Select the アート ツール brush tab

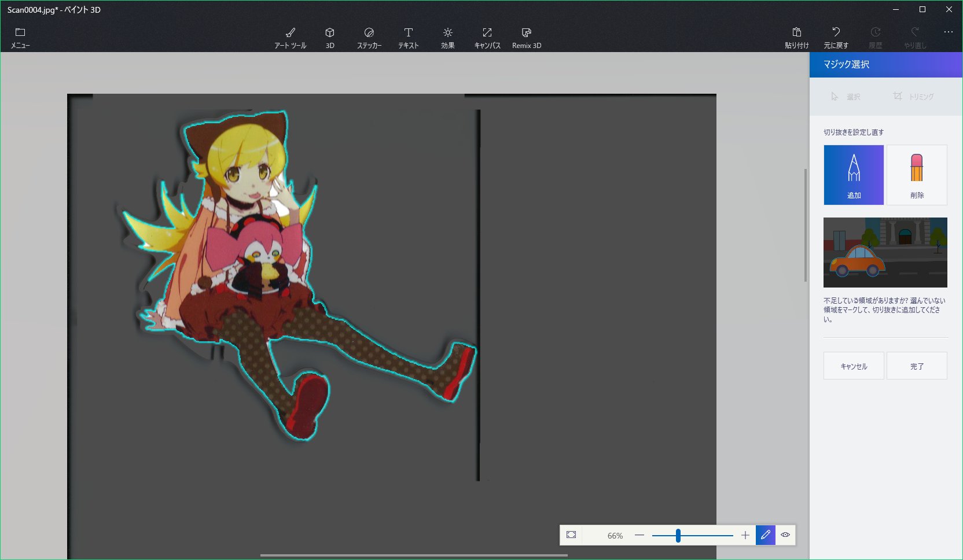291,38
